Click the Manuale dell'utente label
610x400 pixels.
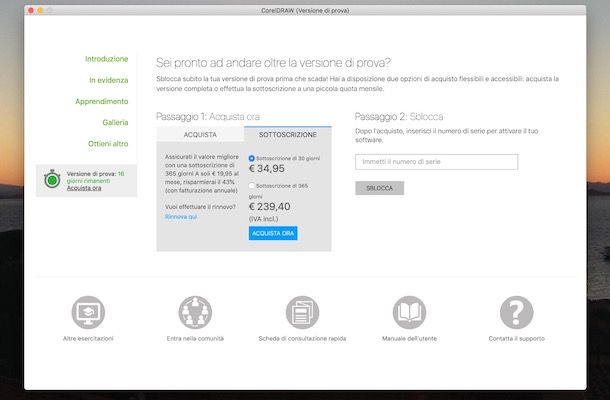(409, 339)
